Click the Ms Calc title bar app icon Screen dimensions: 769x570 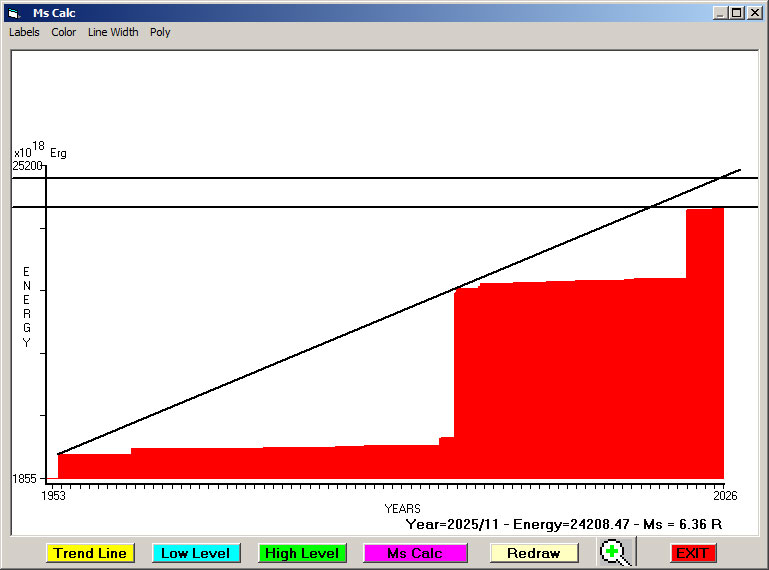(13, 13)
